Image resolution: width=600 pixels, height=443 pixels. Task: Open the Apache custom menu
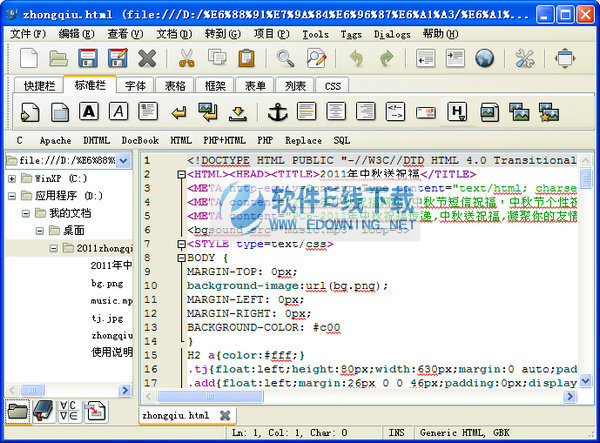[55, 140]
